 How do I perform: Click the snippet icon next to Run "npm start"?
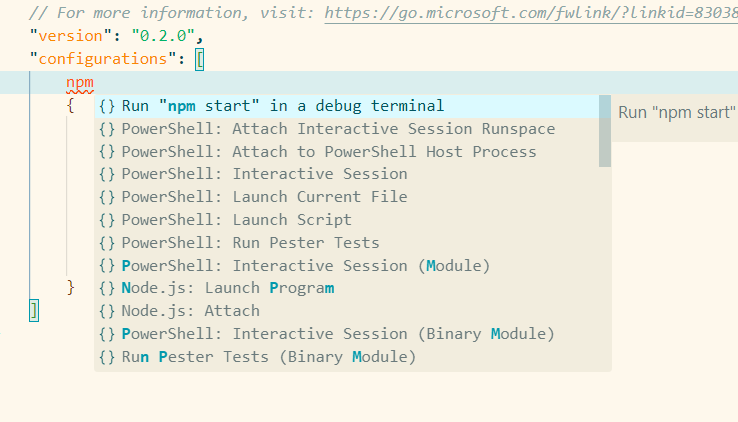107,106
